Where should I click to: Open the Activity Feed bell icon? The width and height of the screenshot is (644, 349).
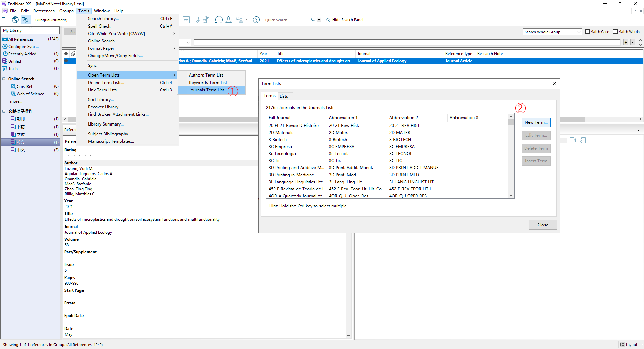tap(239, 20)
